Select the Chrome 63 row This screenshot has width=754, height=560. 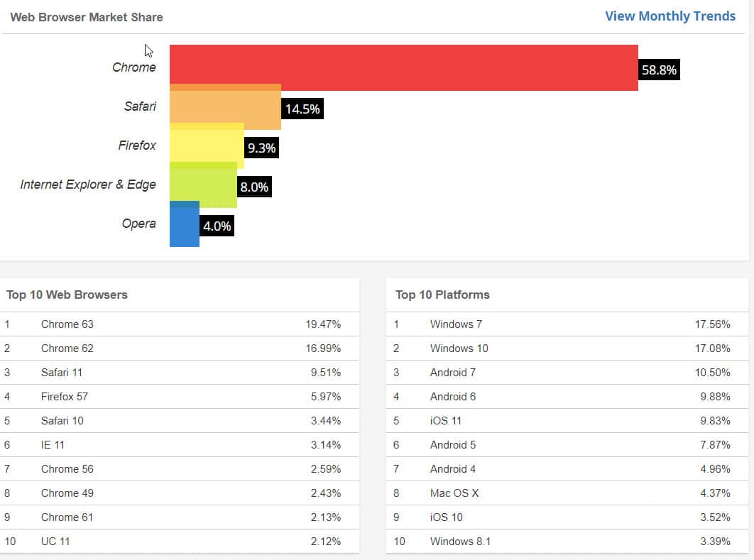(67, 324)
